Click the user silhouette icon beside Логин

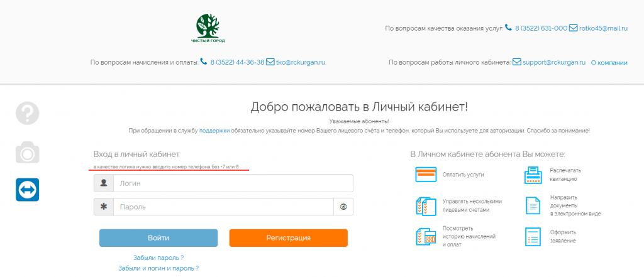(x=104, y=183)
